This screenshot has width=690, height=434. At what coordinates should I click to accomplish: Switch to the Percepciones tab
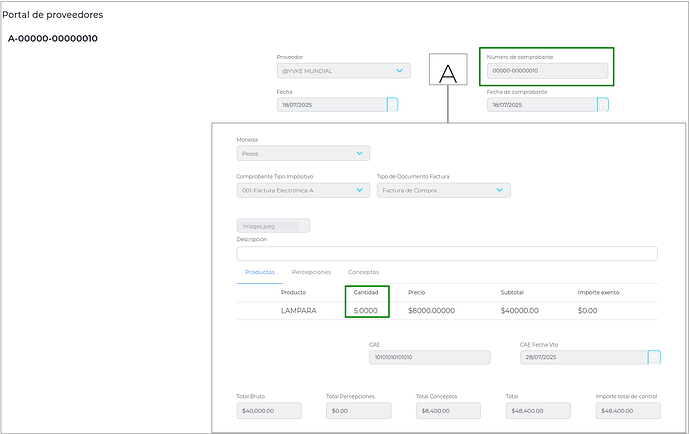tap(311, 272)
